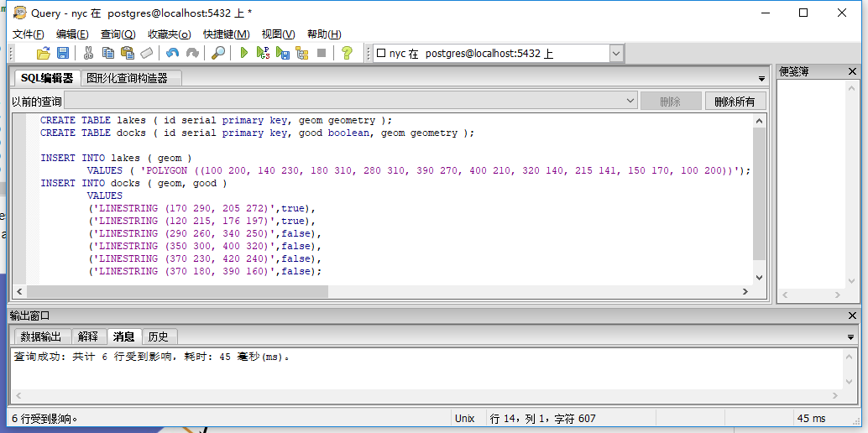Open the editor tab list arrow beside 图形化查询构造器

(761, 79)
